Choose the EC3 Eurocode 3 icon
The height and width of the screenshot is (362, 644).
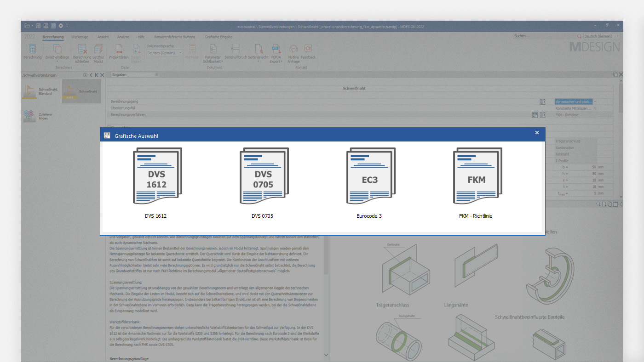(370, 176)
